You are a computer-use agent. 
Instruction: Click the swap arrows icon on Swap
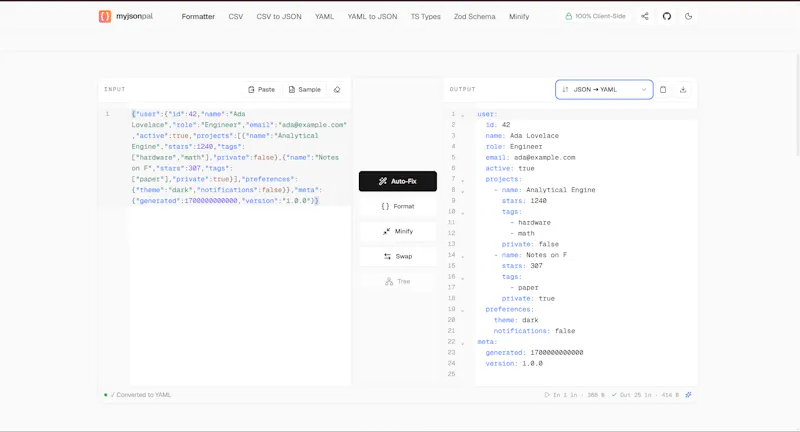point(387,256)
